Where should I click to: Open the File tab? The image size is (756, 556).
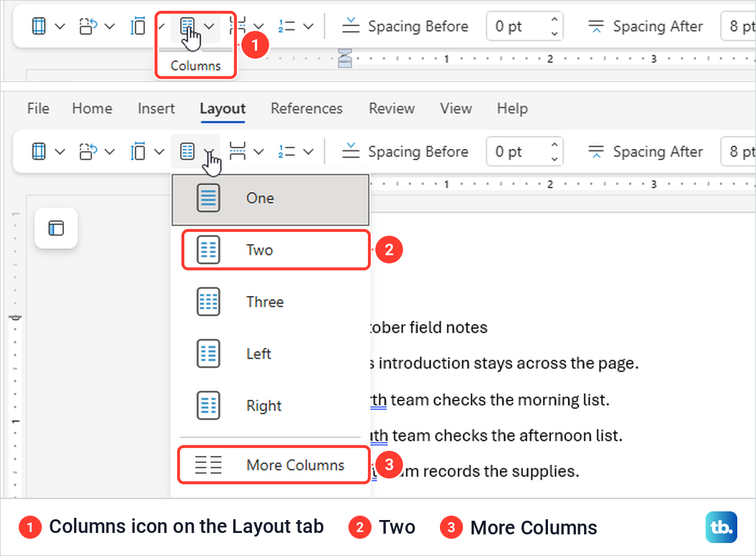click(x=38, y=109)
